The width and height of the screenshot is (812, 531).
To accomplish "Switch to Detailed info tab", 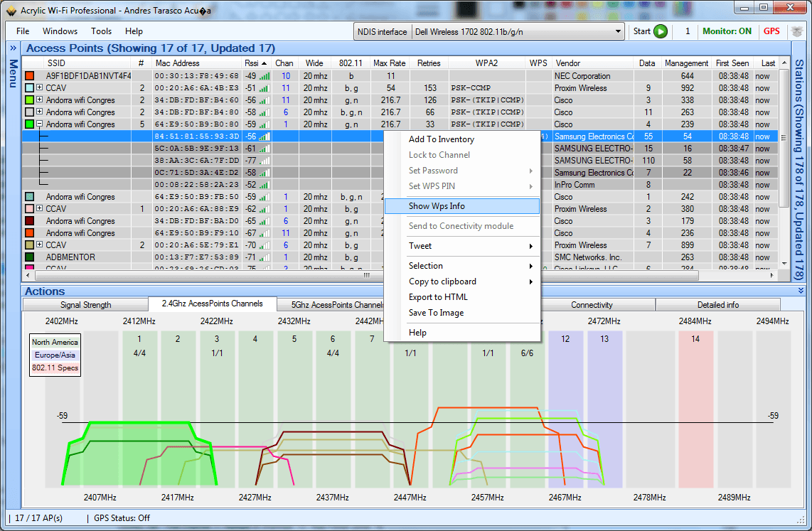I will click(x=717, y=305).
